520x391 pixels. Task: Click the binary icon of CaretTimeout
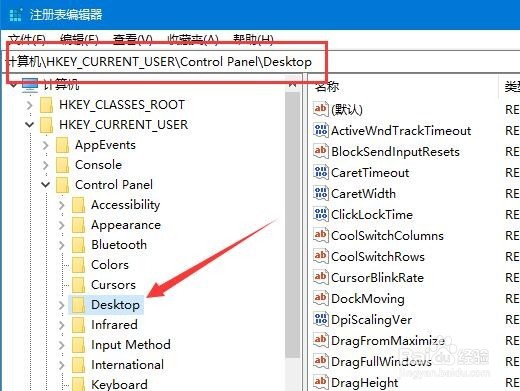[x=321, y=172]
